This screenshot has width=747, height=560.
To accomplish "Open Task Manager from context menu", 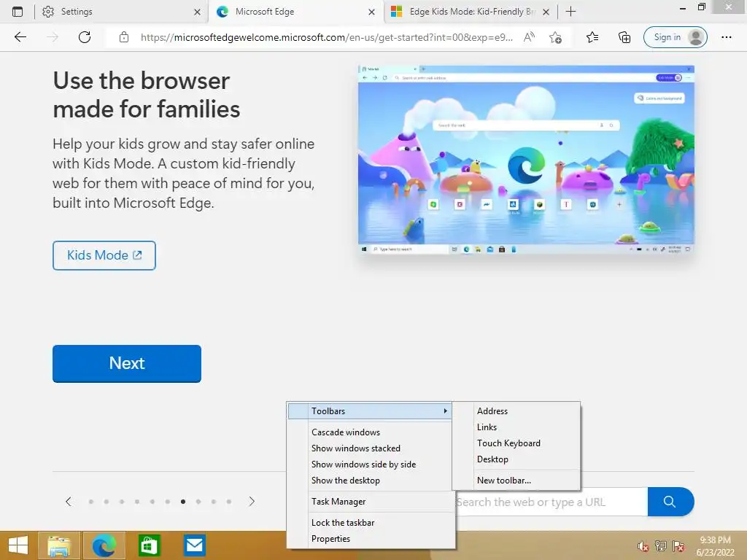I will 370,502.
